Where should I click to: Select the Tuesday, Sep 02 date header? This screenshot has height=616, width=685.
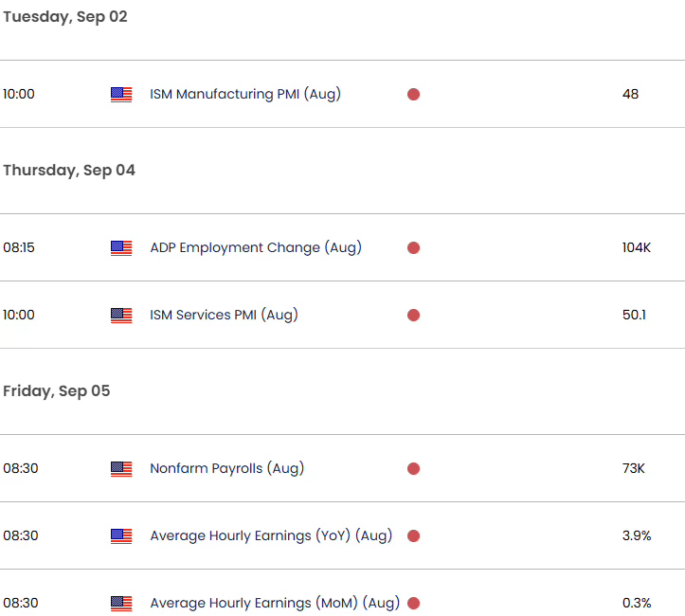click(65, 17)
